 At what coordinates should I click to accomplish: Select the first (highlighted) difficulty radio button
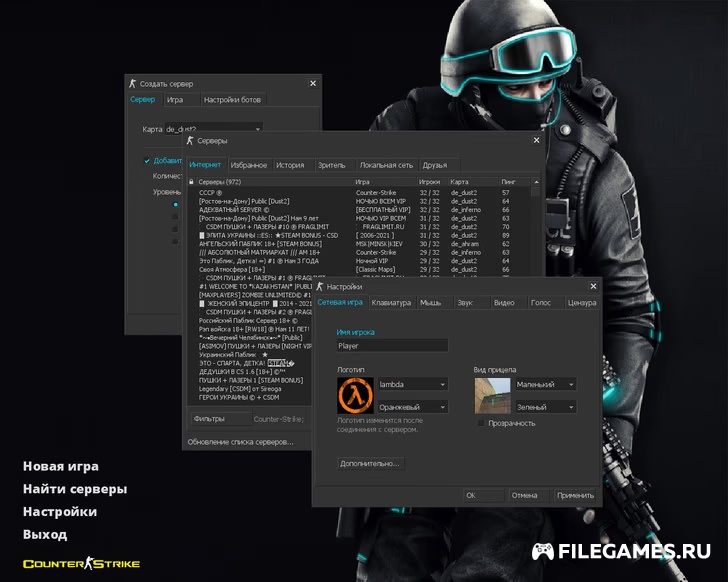[175, 204]
